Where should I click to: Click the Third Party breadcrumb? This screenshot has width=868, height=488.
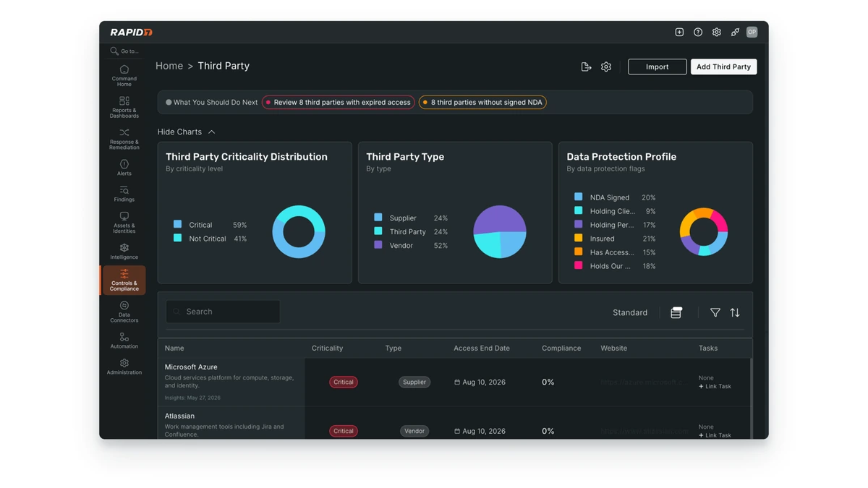point(224,66)
